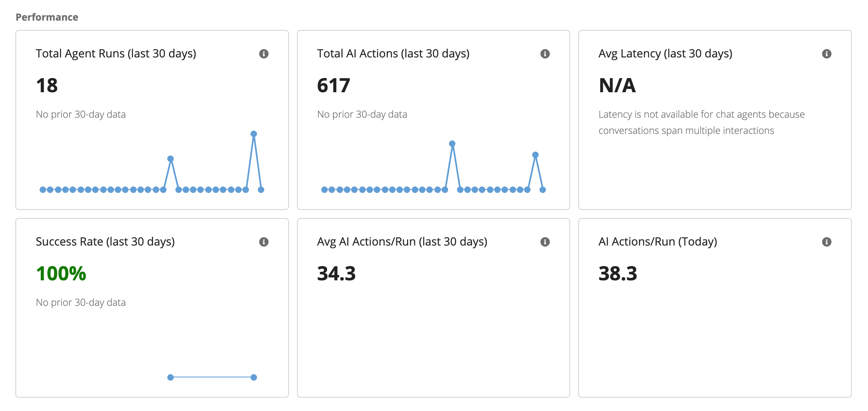
Task: Click "No prior 30-day data" under Total Agent Runs
Action: click(x=81, y=114)
